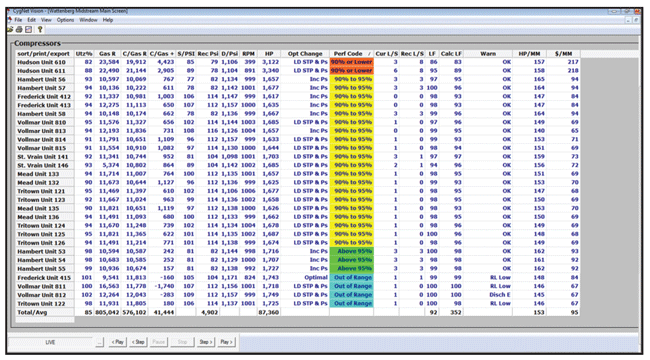Click red '90% or Lower' cell for Hudson Unit 610
650x360 pixels.
pyautogui.click(x=352, y=62)
